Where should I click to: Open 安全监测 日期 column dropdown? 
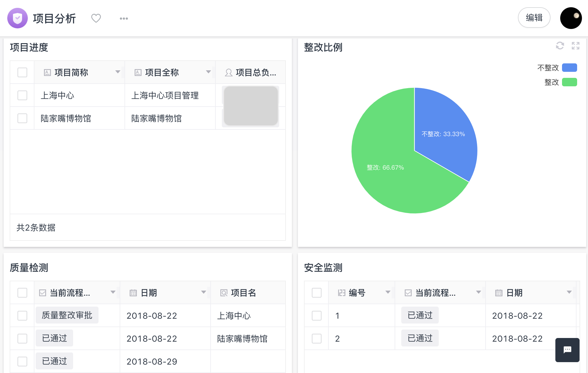[569, 292]
